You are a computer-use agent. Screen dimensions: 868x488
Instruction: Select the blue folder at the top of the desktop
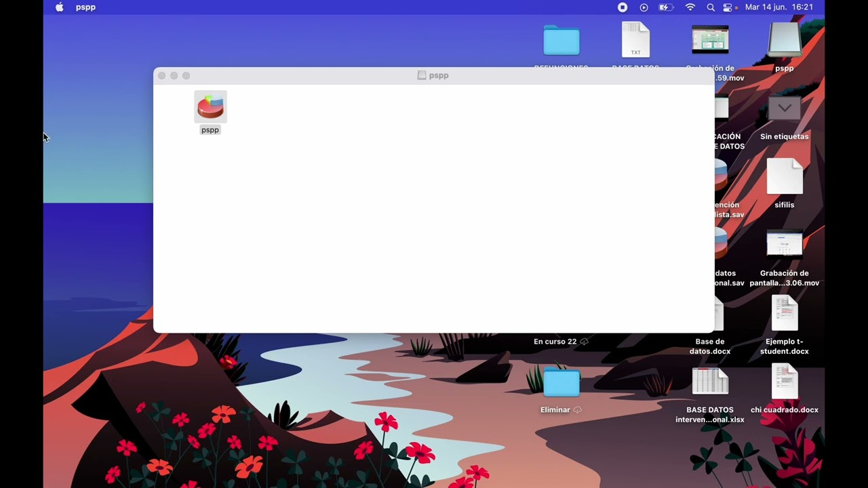coord(561,41)
